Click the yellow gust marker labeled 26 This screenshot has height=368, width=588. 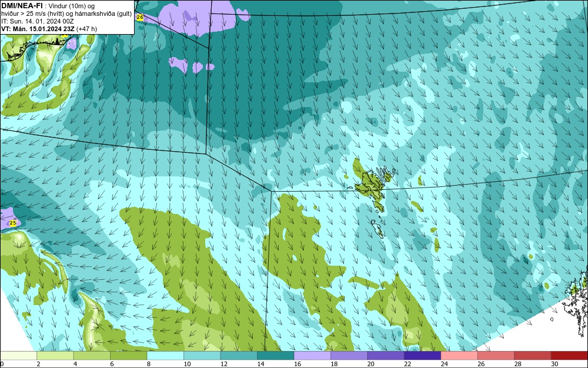pyautogui.click(x=140, y=17)
